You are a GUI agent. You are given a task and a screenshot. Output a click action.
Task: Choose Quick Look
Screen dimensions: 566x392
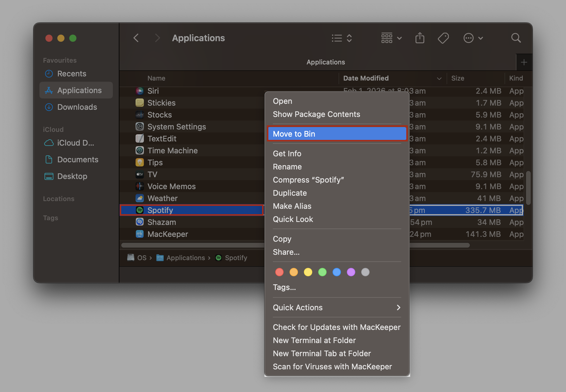[x=337, y=219]
